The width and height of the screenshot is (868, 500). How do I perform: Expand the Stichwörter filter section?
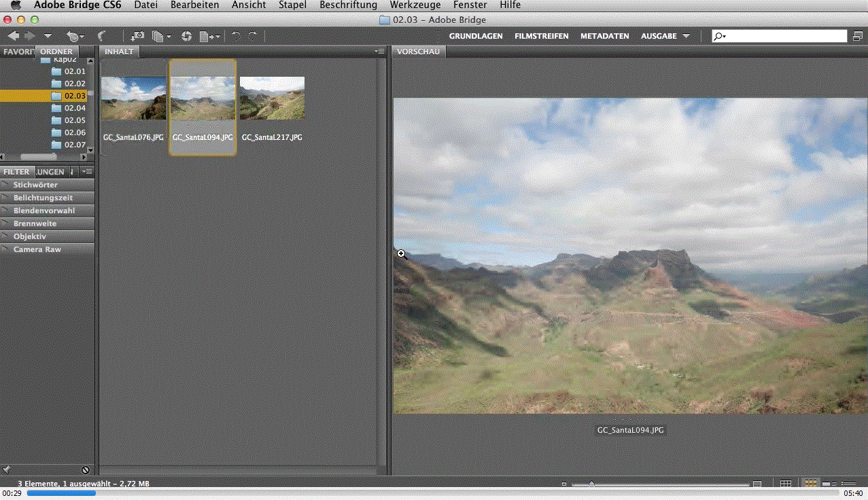point(35,185)
